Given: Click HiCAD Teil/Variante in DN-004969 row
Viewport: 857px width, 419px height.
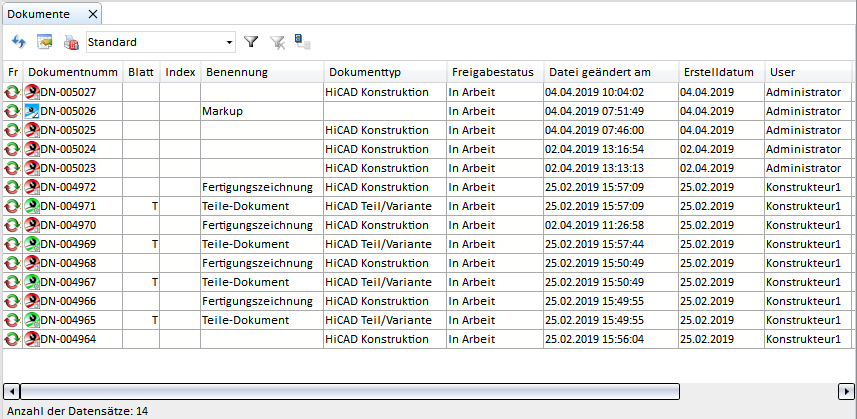Looking at the screenshot, I should [x=378, y=244].
